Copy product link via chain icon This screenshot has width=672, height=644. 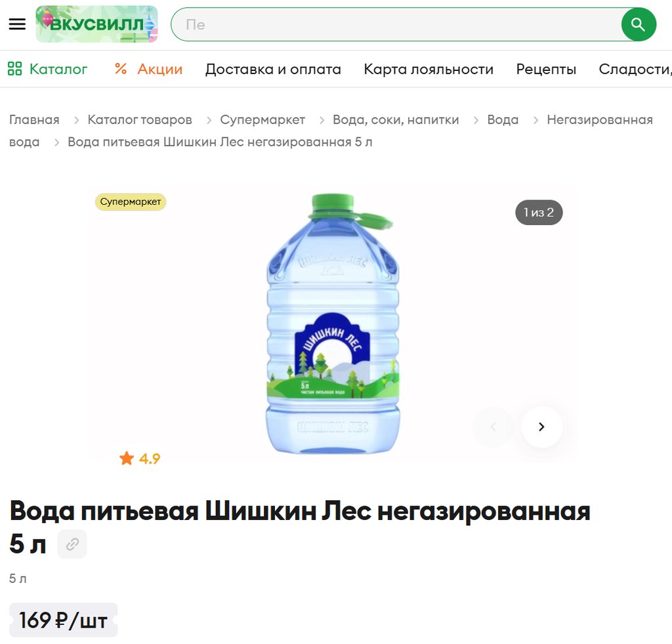(72, 544)
